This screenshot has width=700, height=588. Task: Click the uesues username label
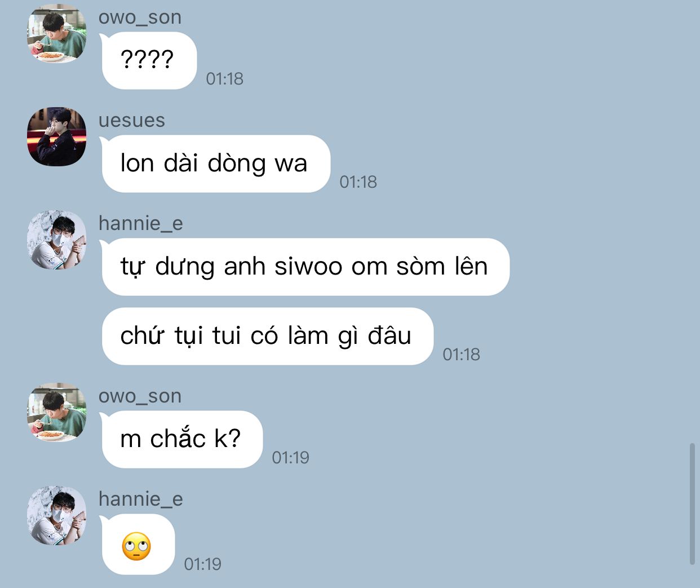132,120
